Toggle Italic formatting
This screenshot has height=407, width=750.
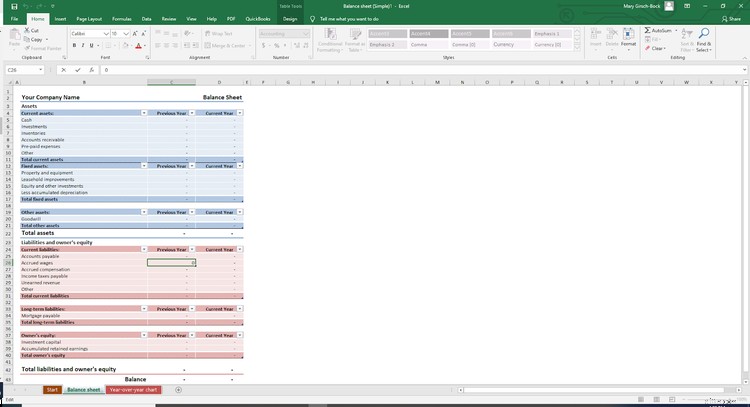pyautogui.click(x=83, y=45)
